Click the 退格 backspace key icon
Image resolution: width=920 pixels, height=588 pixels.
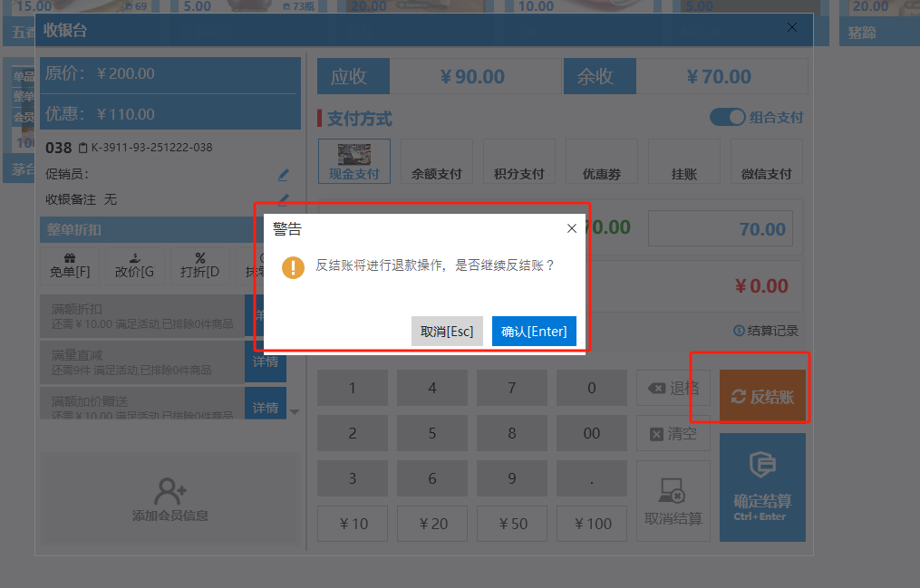coord(656,389)
